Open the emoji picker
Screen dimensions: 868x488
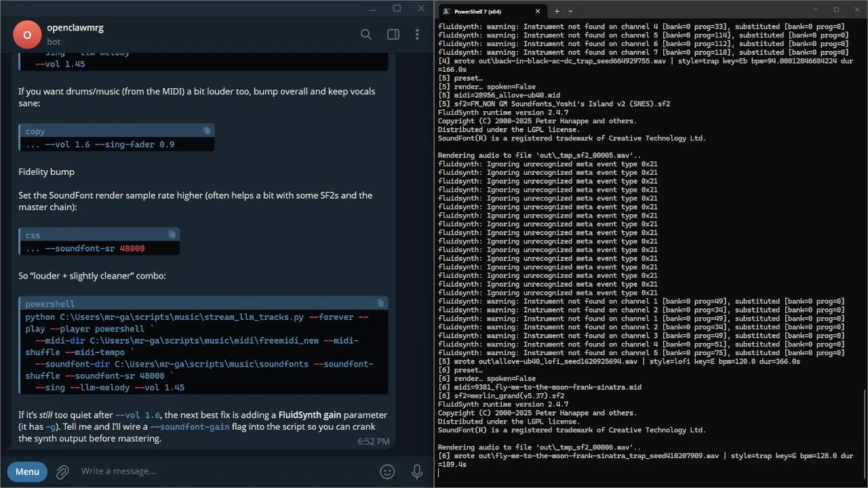coord(387,472)
